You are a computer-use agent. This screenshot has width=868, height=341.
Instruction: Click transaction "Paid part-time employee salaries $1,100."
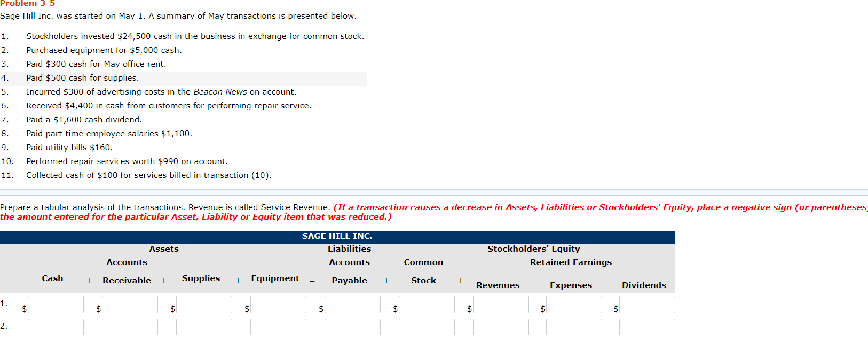click(109, 134)
